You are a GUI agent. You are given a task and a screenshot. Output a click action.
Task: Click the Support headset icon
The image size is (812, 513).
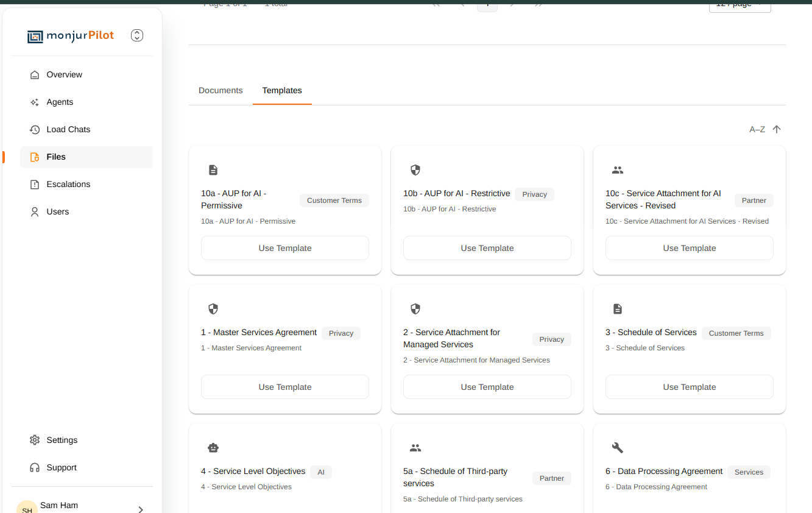tap(35, 468)
